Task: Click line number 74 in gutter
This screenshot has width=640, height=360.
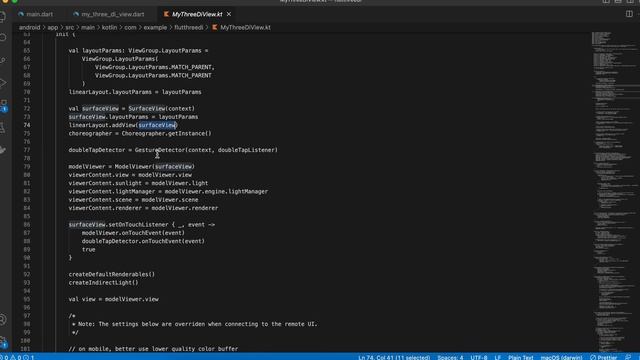Action: (x=27, y=125)
